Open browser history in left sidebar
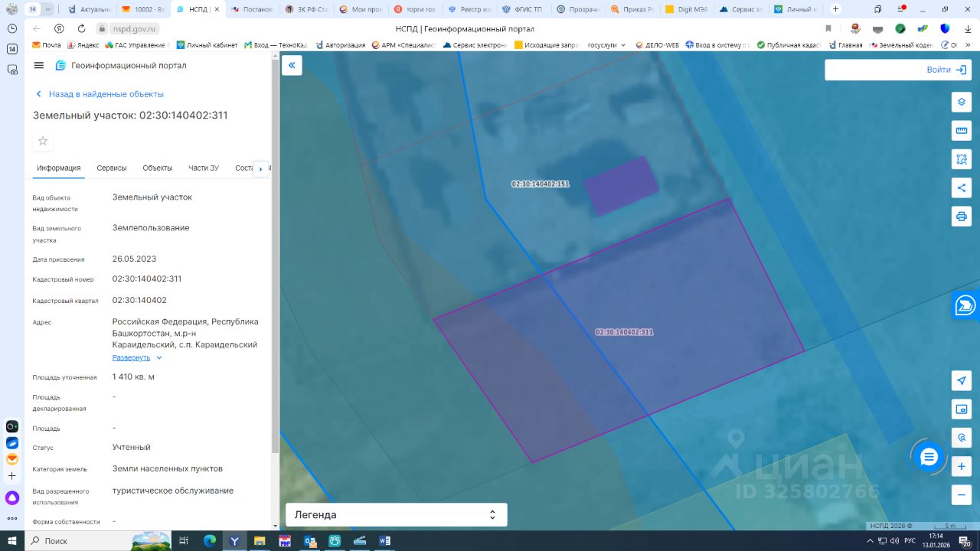Screen dimensions: 980x551 [x=12, y=28]
